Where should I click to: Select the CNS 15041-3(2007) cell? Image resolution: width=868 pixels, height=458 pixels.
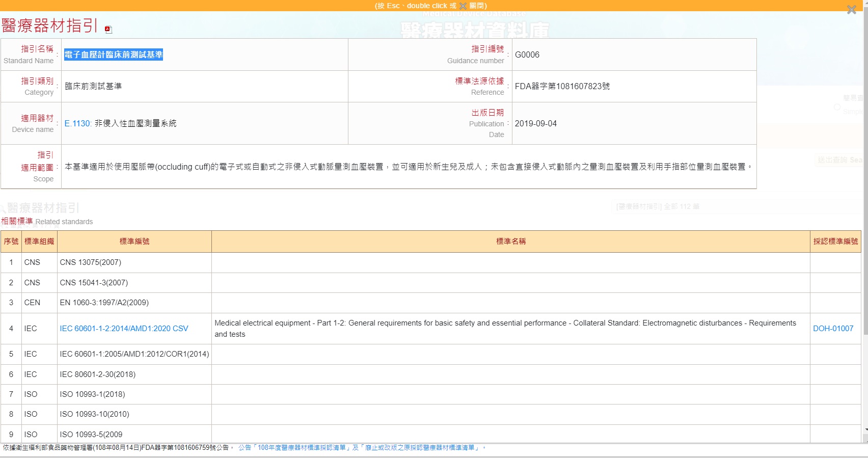[134, 283]
